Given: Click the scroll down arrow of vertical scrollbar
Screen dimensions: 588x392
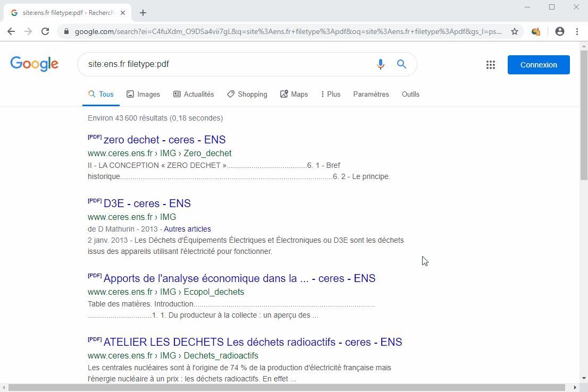Looking at the screenshot, I should (x=584, y=378).
